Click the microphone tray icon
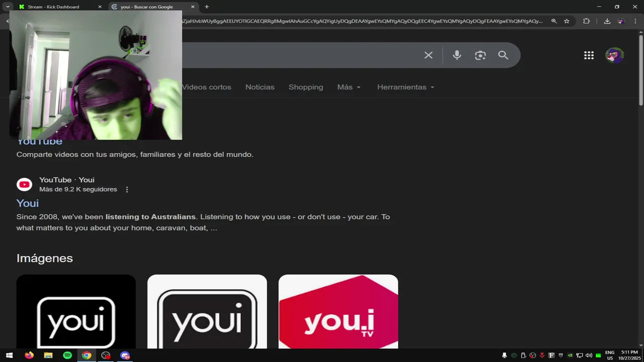 pyautogui.click(x=504, y=355)
